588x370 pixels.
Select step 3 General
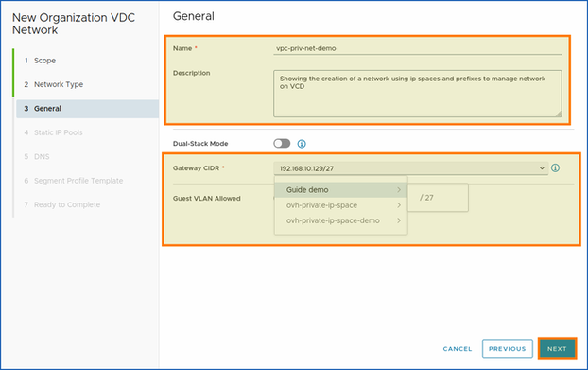[87, 109]
